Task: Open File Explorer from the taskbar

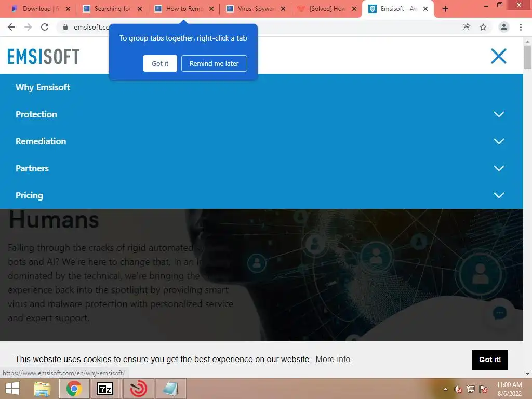Action: pos(43,389)
